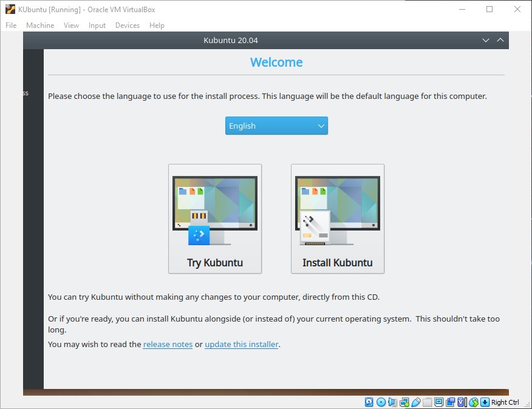The height and width of the screenshot is (409, 532).
Task: Open the English language dropdown
Action: (276, 126)
